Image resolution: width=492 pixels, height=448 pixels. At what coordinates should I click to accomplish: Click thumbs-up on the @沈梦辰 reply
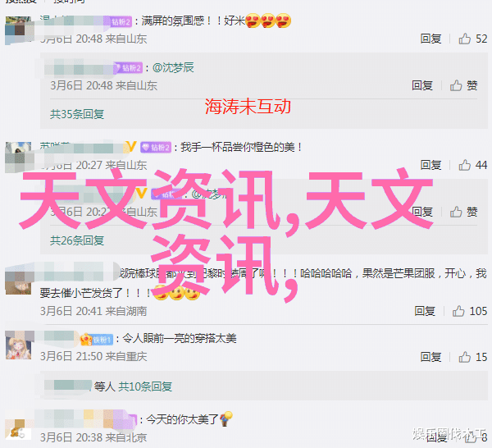tap(456, 85)
